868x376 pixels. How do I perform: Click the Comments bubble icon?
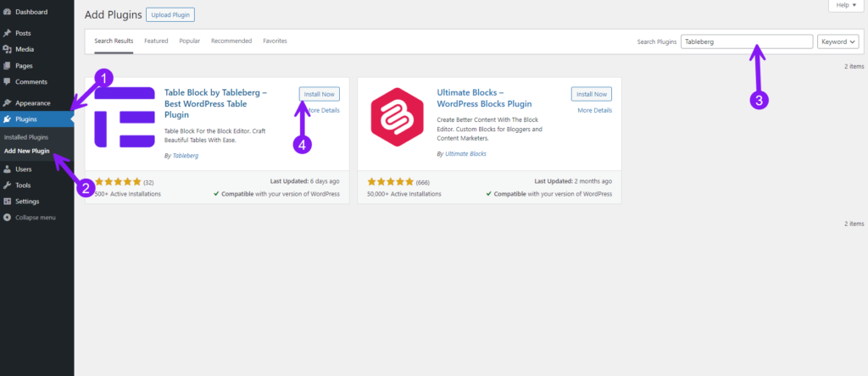pos(7,82)
